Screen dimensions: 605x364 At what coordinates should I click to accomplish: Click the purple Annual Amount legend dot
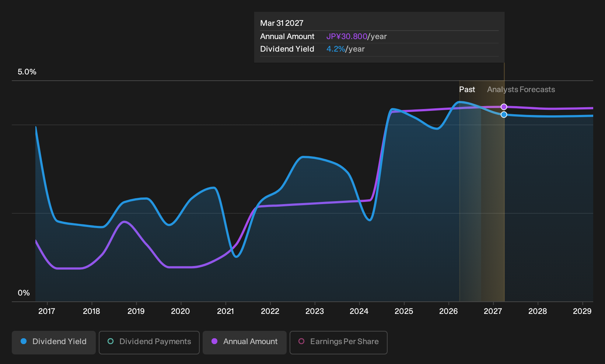214,341
